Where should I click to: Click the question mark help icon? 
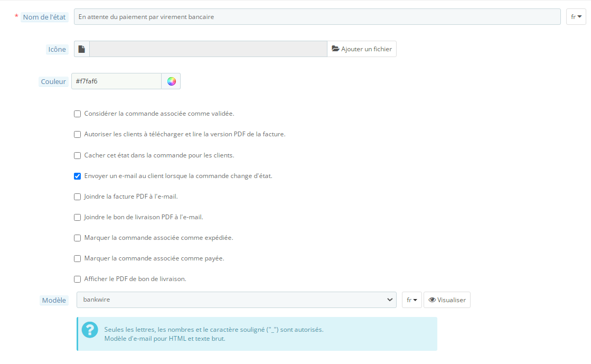[90, 330]
